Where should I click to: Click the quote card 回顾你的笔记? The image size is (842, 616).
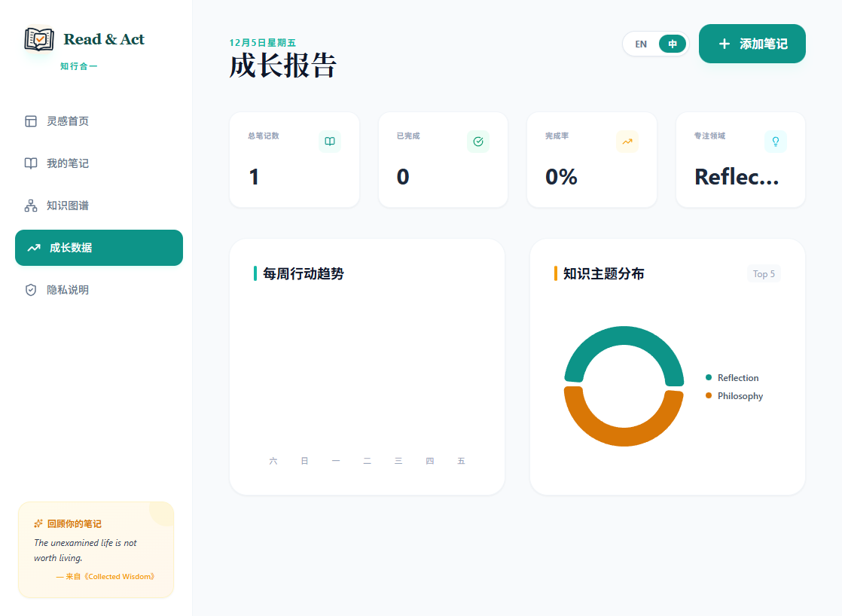96,550
